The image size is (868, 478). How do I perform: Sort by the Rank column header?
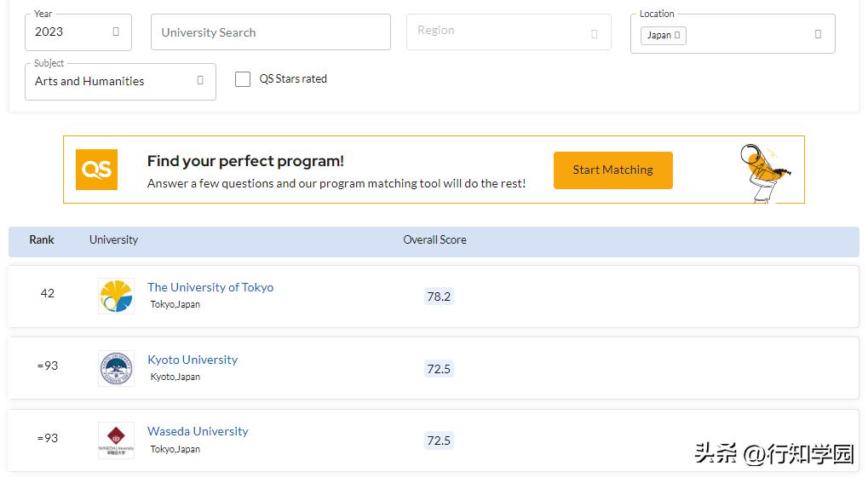[x=42, y=240]
